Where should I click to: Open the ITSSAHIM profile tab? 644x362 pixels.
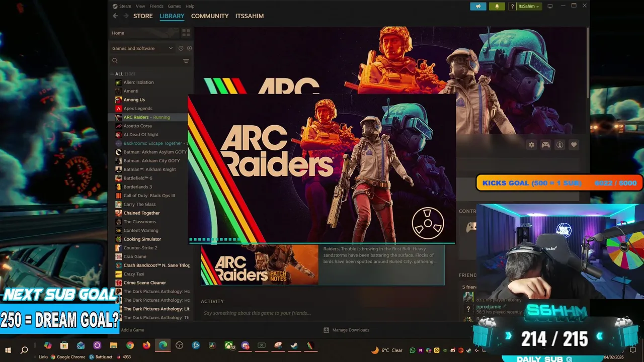tap(250, 16)
